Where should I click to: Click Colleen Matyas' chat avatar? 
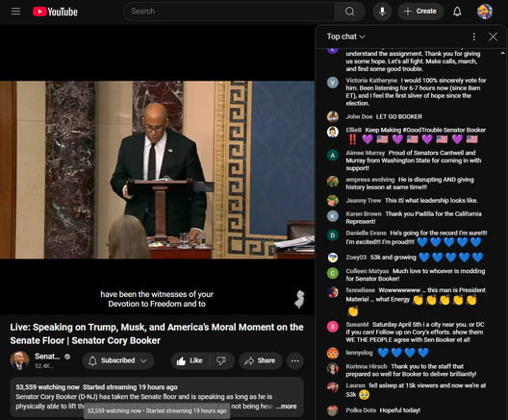coord(333,273)
